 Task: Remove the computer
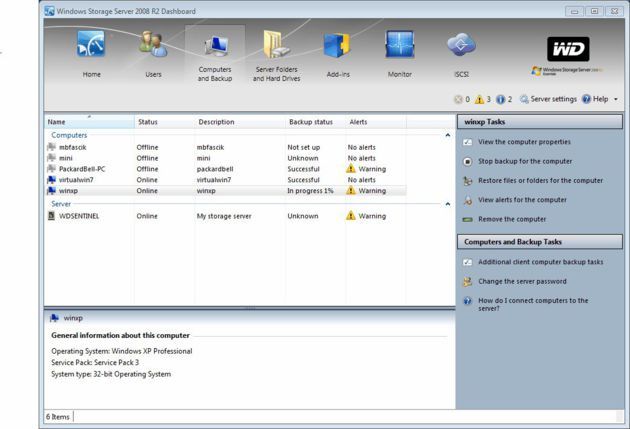pyautogui.click(x=512, y=219)
